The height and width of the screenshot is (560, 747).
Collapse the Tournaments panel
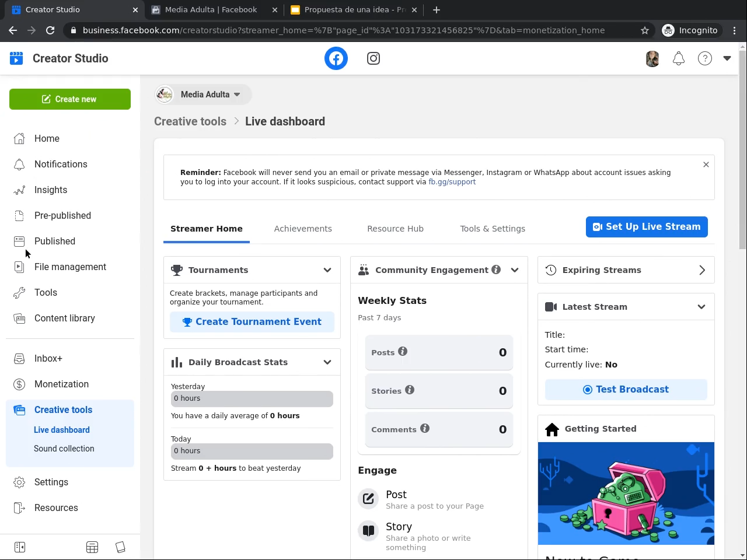tap(327, 270)
